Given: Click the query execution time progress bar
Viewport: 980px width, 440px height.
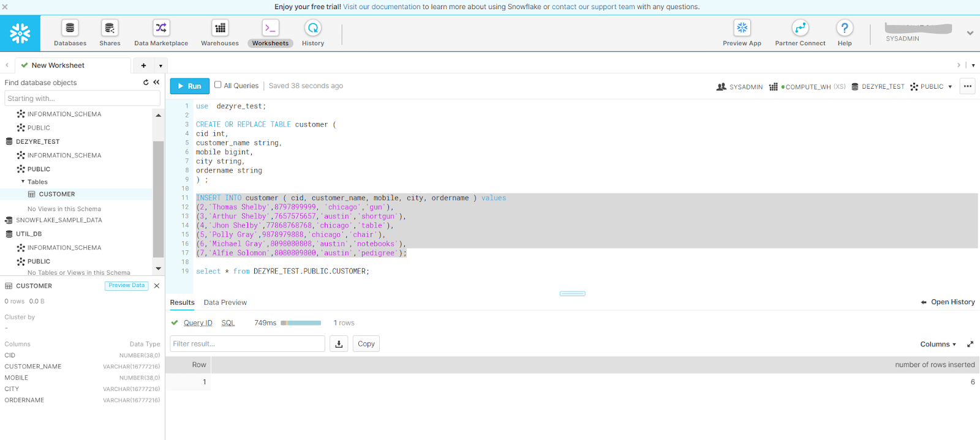Looking at the screenshot, I should (301, 323).
